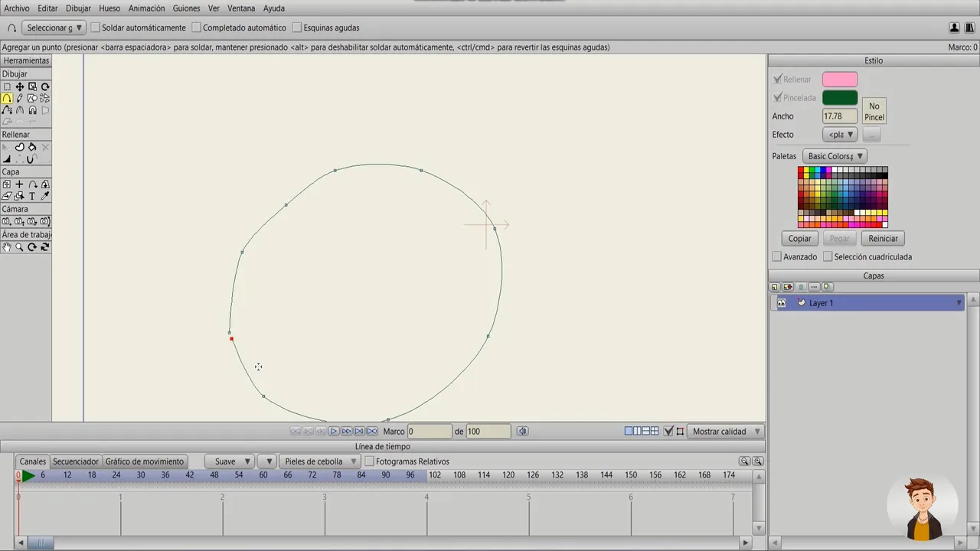The height and width of the screenshot is (551, 980).
Task: Open the small arrow dropdown beside Suave
Action: [x=266, y=461]
